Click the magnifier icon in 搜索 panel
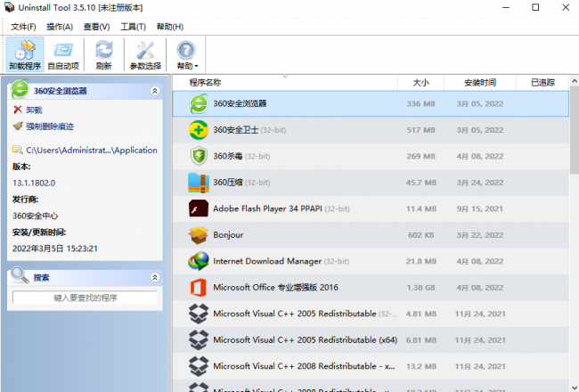This screenshot has height=392, width=579. (x=20, y=275)
